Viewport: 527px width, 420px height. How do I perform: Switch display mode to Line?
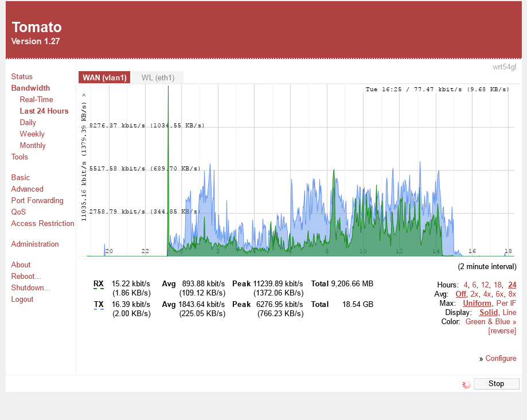(509, 313)
